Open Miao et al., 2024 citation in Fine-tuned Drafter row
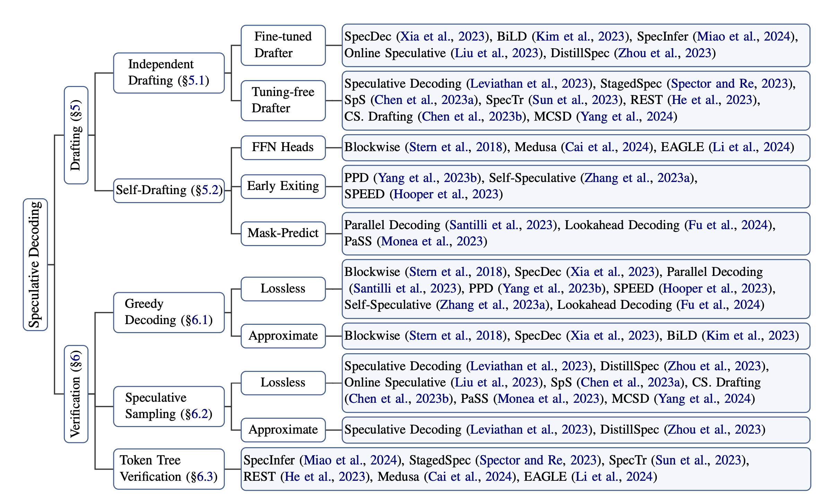This screenshot has height=504, width=833. (x=744, y=36)
